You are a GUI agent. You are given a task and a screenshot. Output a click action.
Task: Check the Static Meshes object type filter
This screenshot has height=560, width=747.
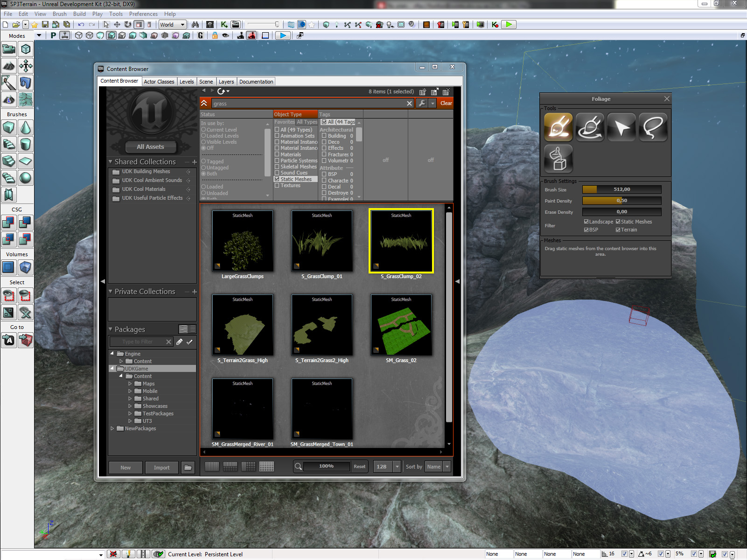pos(277,179)
